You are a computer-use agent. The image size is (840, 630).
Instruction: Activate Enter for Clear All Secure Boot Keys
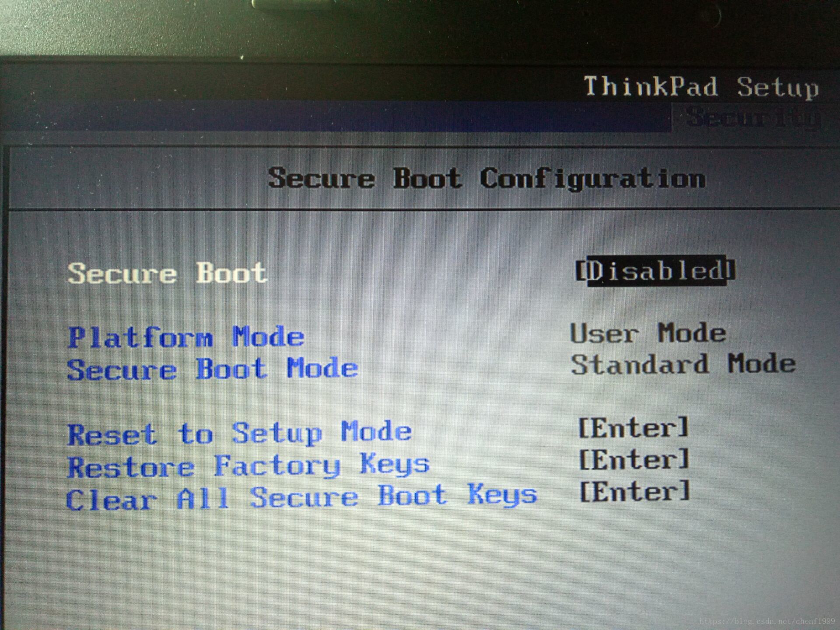tap(635, 491)
